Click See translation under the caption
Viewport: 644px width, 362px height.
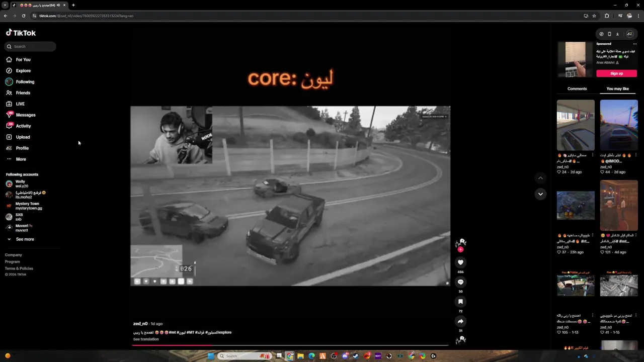146,339
